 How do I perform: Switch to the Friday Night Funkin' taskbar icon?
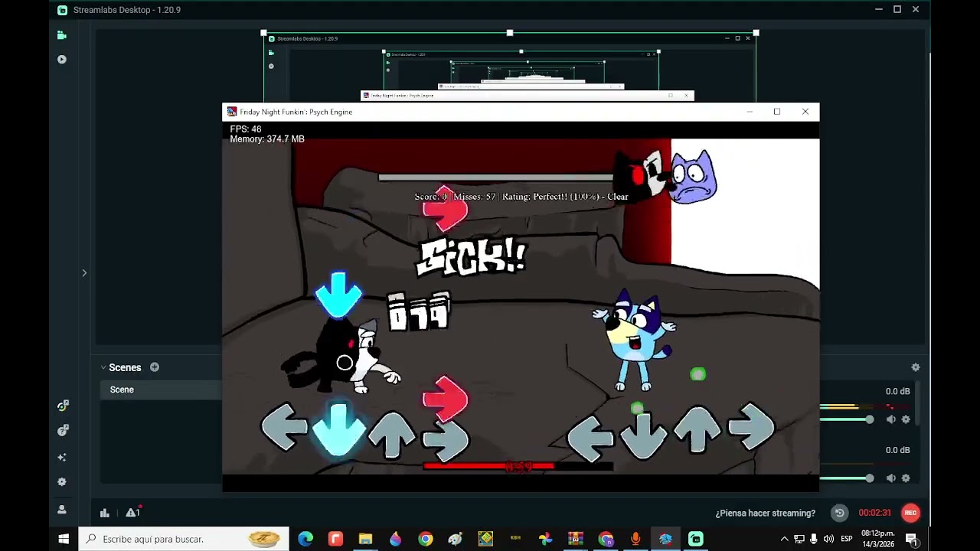click(665, 539)
